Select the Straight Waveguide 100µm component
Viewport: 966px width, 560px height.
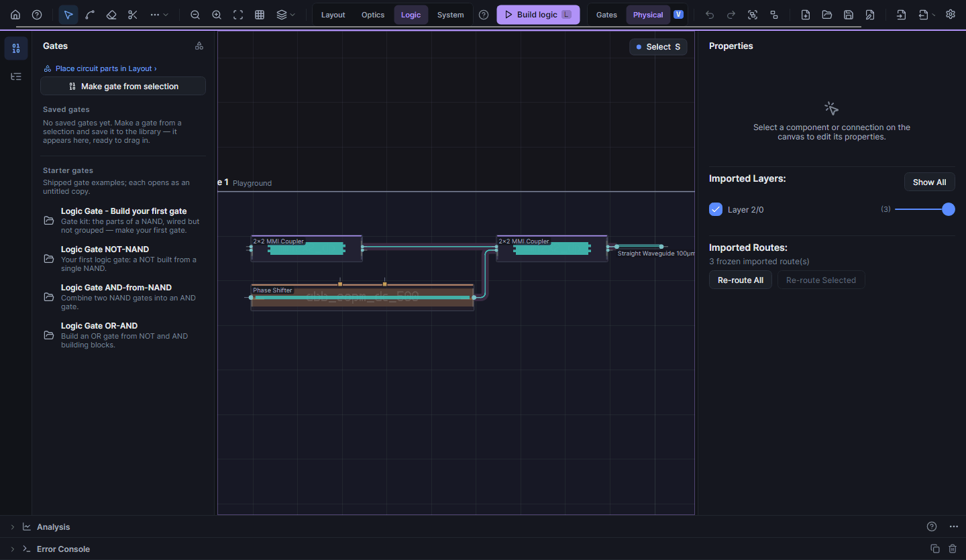pyautogui.click(x=639, y=247)
